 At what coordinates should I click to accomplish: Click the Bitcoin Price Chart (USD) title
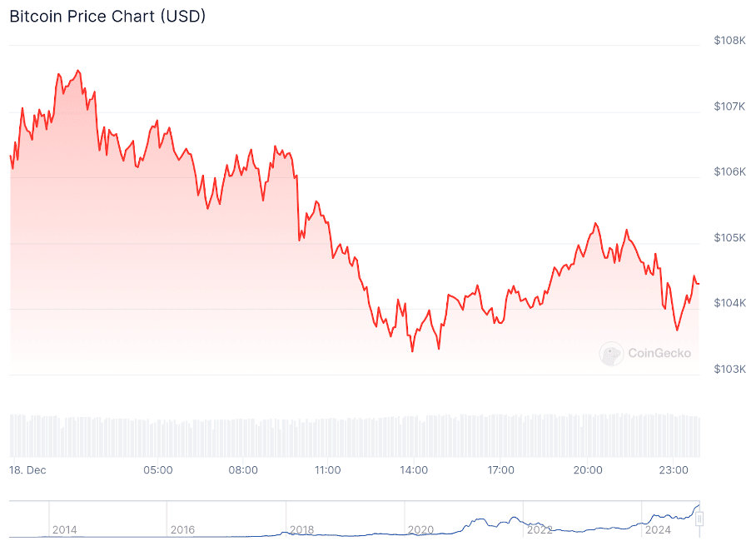click(107, 16)
